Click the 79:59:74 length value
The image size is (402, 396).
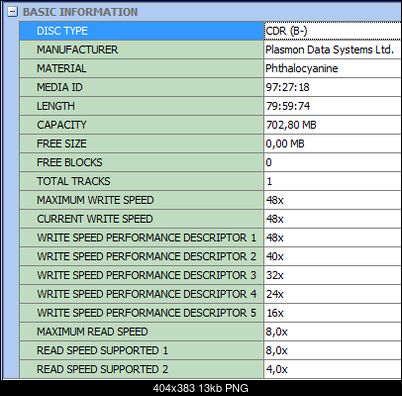[x=288, y=106]
